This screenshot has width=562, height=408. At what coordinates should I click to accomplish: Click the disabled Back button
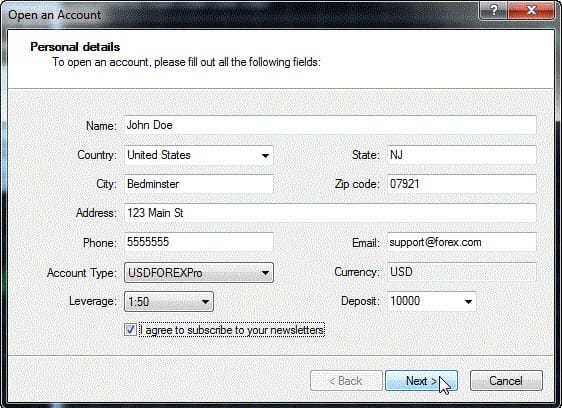[x=346, y=380]
